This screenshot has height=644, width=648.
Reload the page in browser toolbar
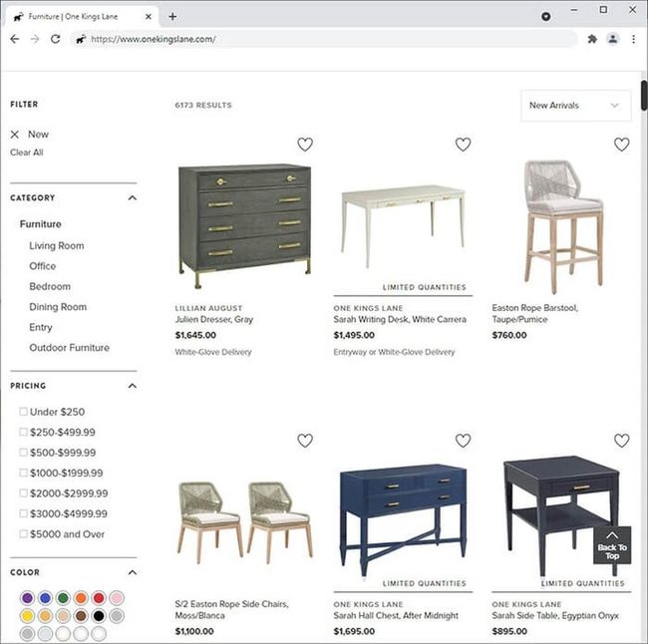pyautogui.click(x=56, y=39)
